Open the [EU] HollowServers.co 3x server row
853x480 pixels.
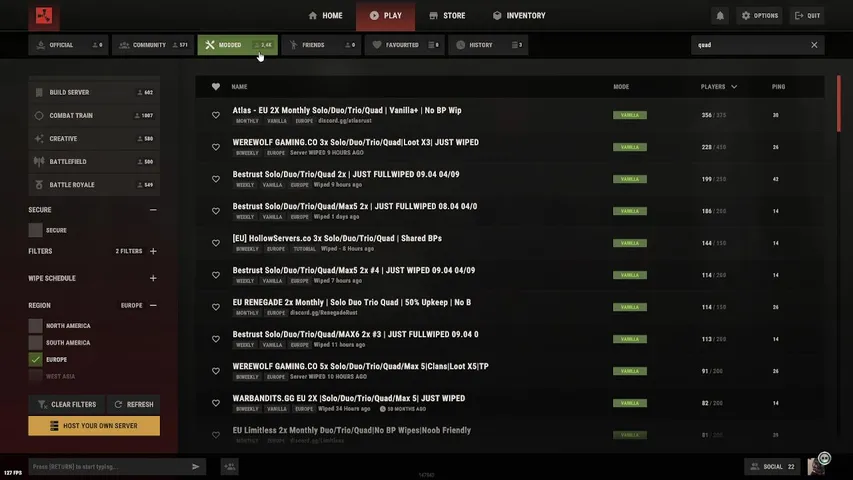510,243
